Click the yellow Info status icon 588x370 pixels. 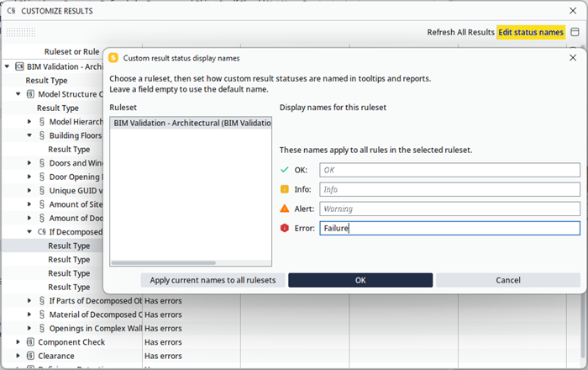pos(285,189)
